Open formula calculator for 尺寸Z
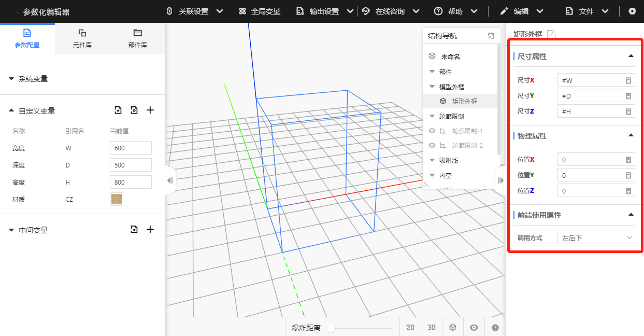Viewport: 644px width, 336px height. pos(628,111)
